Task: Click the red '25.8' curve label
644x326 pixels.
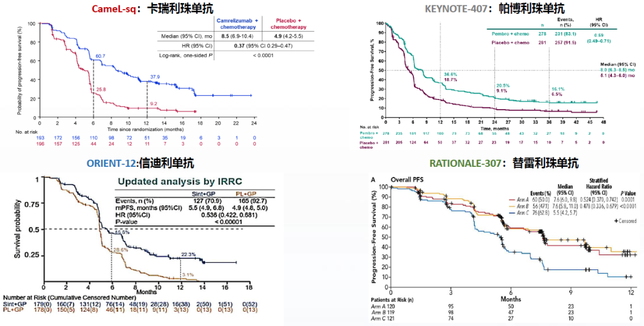Action: pyautogui.click(x=101, y=89)
